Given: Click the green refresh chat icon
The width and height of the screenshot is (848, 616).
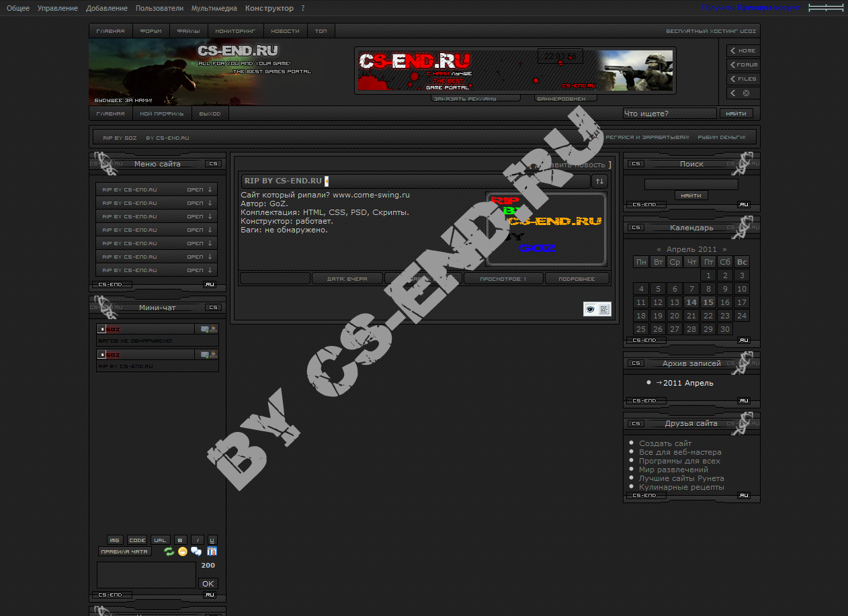Looking at the screenshot, I should (x=169, y=552).
